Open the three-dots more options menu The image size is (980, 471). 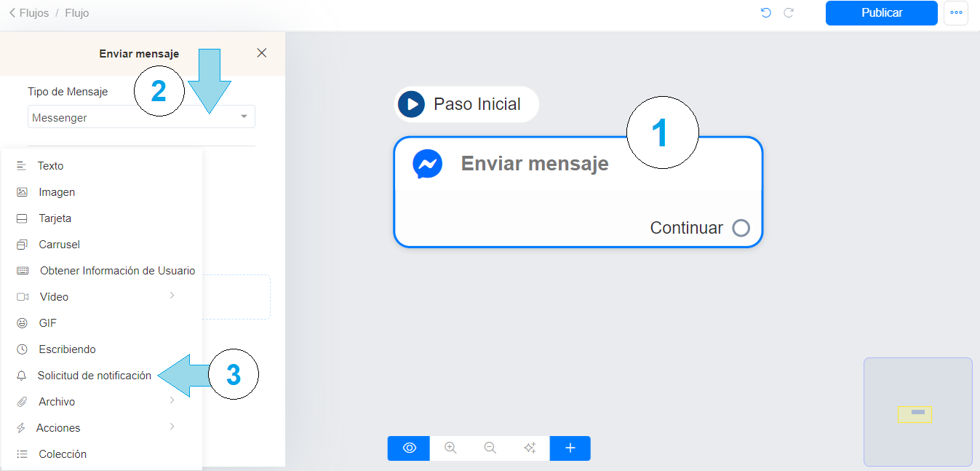click(956, 13)
